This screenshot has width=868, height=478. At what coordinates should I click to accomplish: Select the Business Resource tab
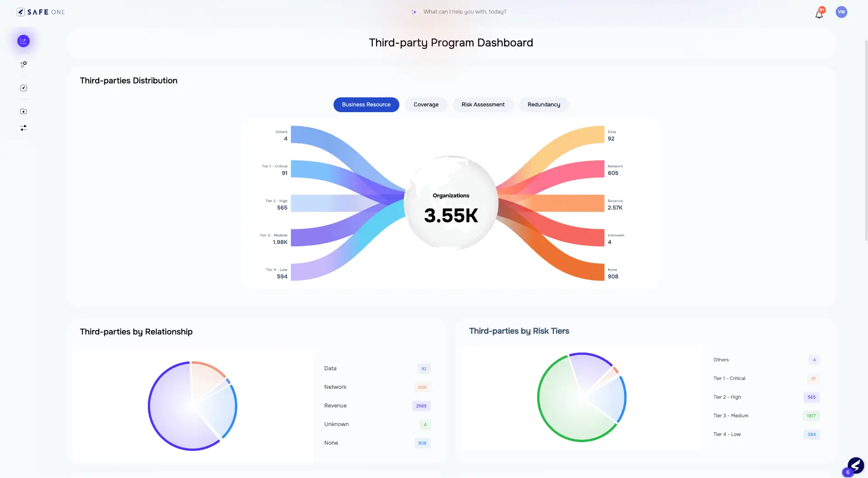pyautogui.click(x=366, y=104)
